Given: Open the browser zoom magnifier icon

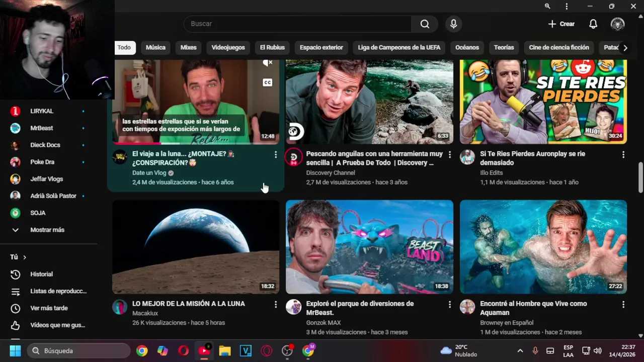Looking at the screenshot, I should pos(547,6).
